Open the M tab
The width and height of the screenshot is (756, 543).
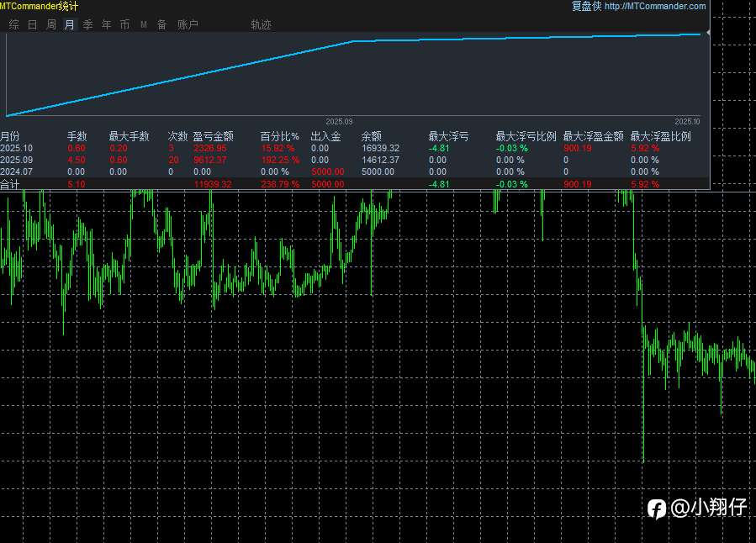(143, 24)
